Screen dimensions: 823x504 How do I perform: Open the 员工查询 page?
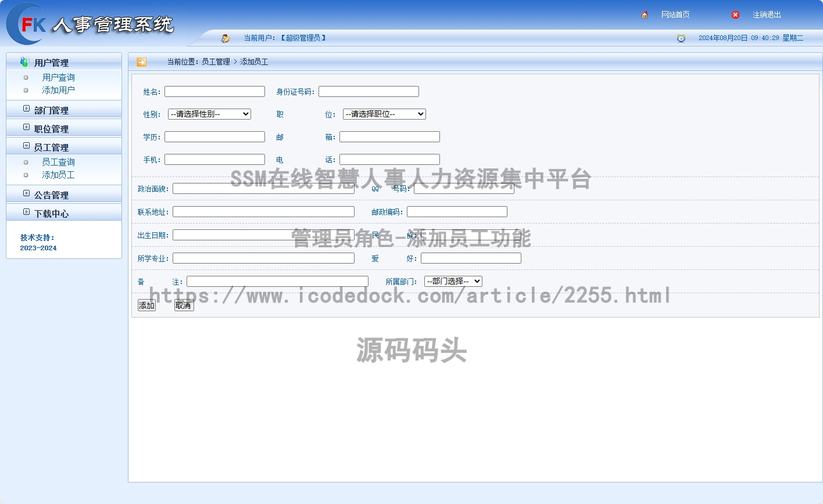[58, 162]
